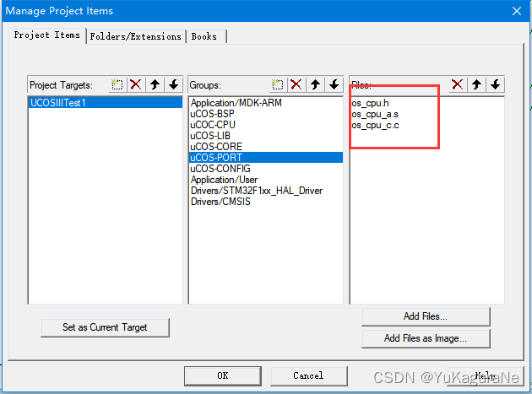Viewport: 532px width, 394px height.
Task: Move the selected file up
Action: coord(476,84)
